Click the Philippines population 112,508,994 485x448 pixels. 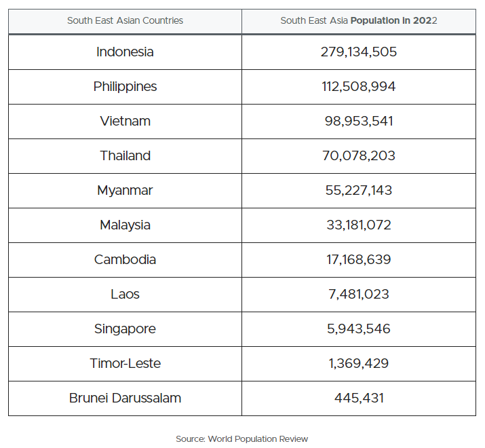click(358, 86)
